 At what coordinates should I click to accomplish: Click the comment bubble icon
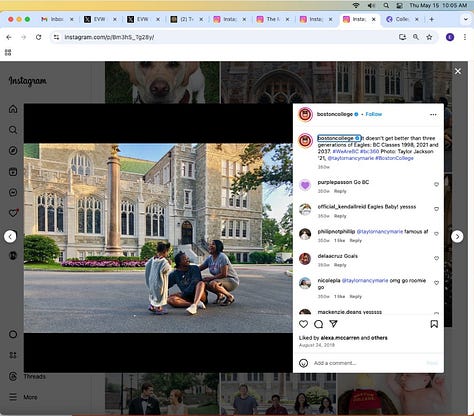(318, 324)
